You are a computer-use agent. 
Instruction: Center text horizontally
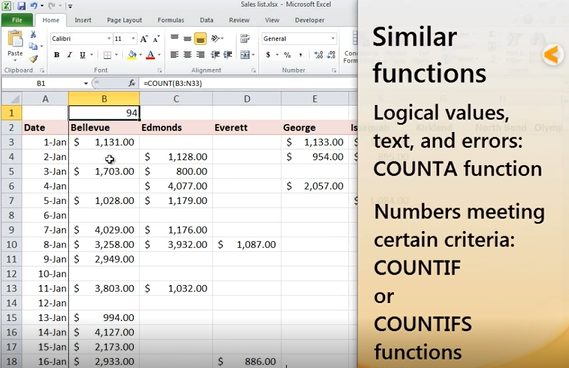(187, 55)
